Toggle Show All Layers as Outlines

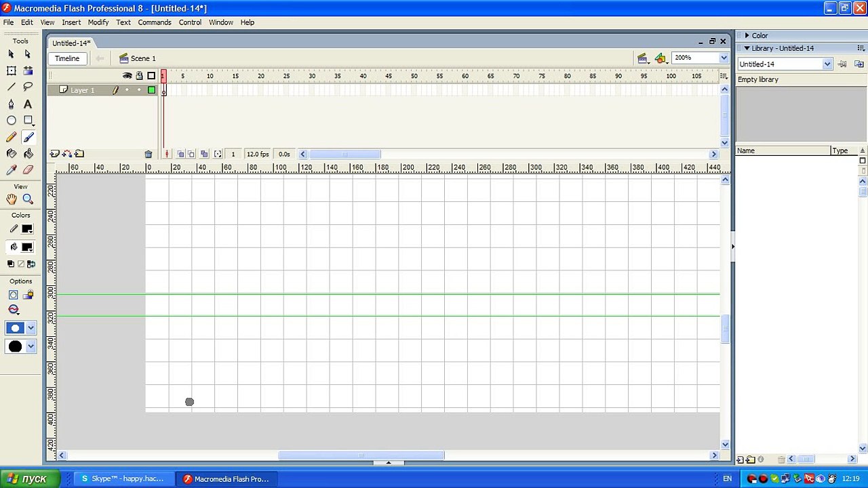(151, 76)
